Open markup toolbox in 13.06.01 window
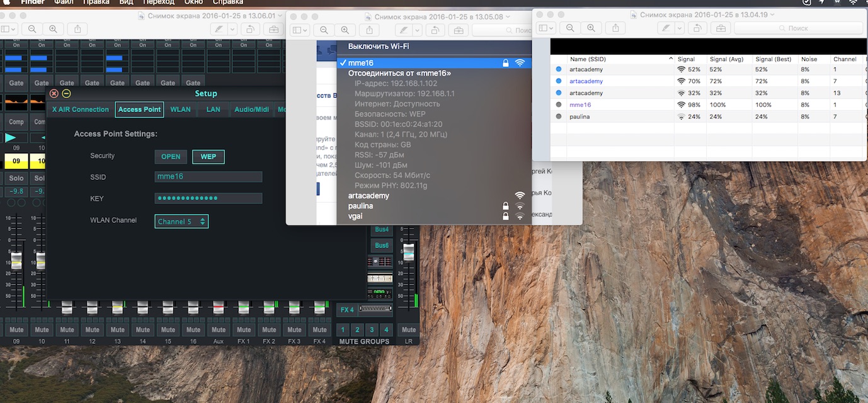Viewport: 868px width, 403px height. click(273, 29)
